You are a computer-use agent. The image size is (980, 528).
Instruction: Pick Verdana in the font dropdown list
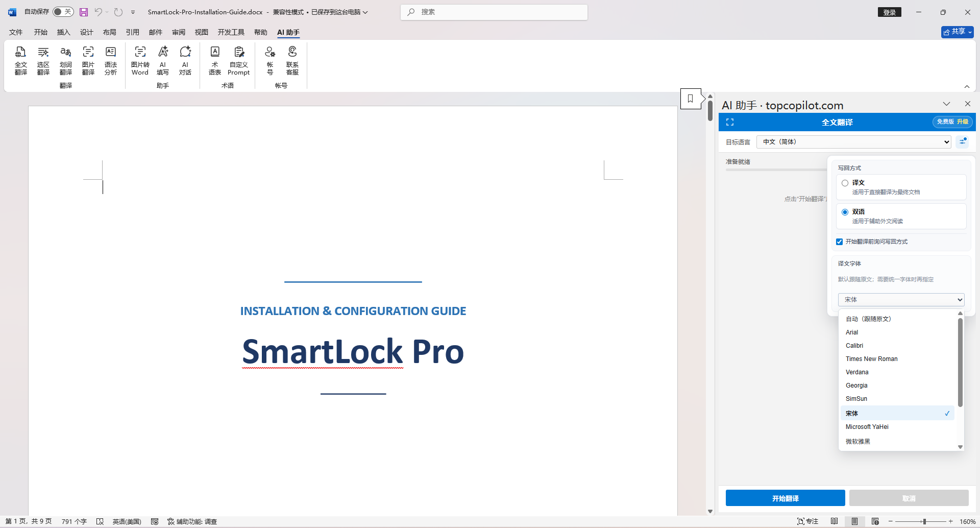tap(897, 372)
